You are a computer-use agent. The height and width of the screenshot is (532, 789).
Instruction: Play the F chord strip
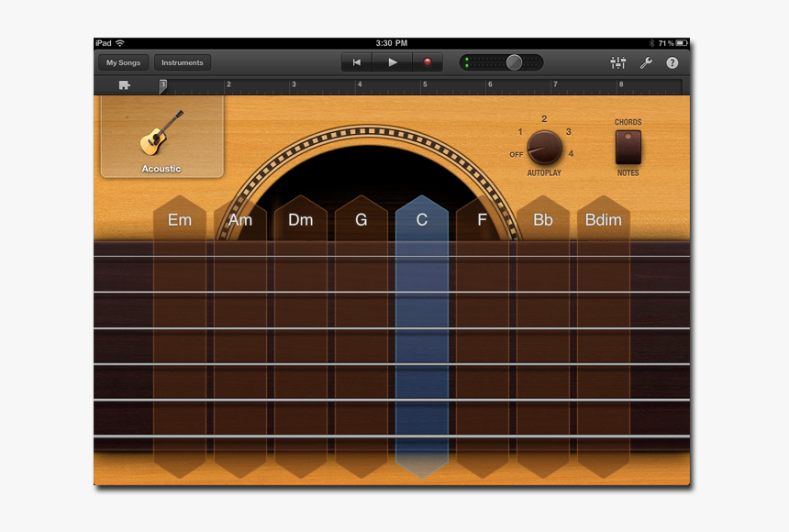pyautogui.click(x=482, y=337)
